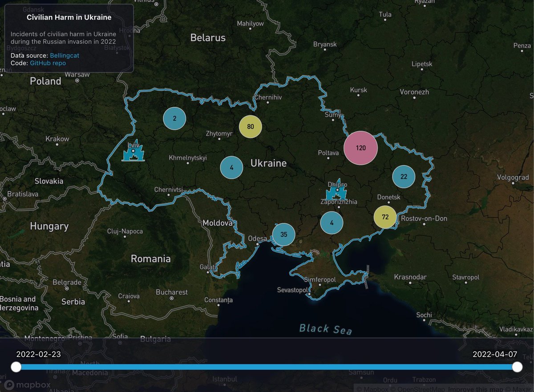Click the Romania country label
The height and width of the screenshot is (392, 534).
pos(150,259)
